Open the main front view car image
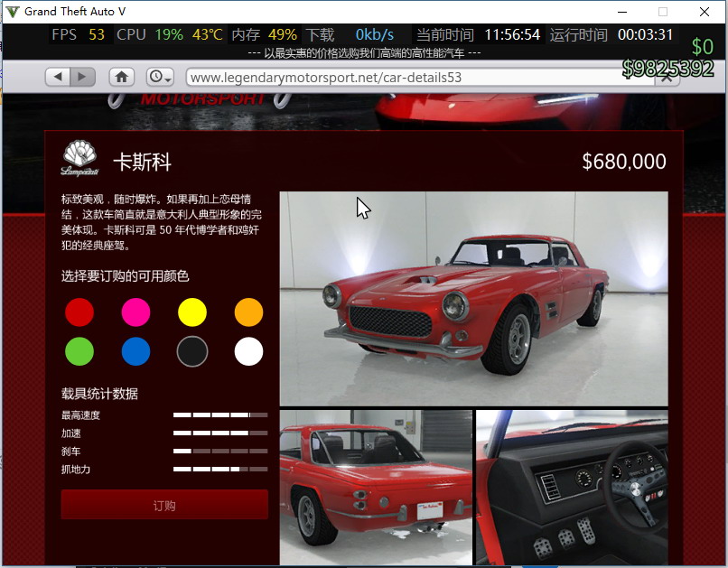 click(x=473, y=299)
